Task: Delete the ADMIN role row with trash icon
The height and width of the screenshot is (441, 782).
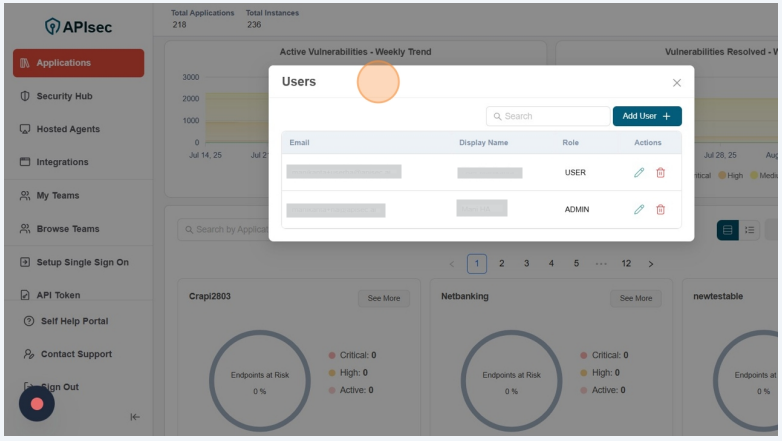Action: tap(660, 210)
